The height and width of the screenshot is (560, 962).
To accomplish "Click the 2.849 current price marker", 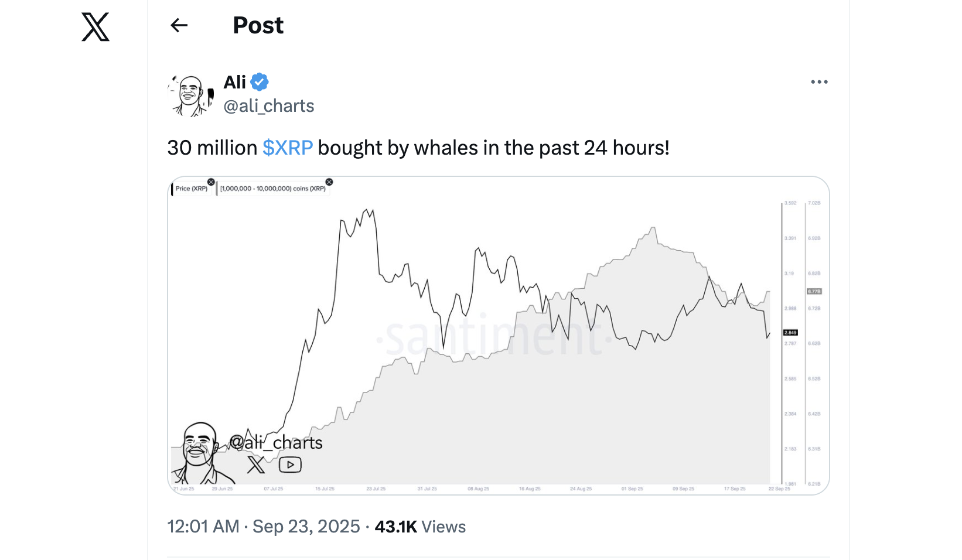I will [x=790, y=333].
